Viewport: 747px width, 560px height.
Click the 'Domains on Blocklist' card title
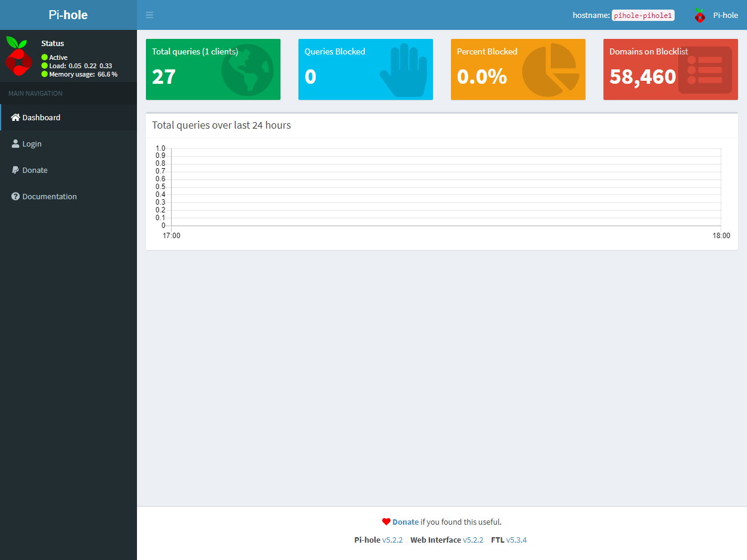pyautogui.click(x=649, y=51)
